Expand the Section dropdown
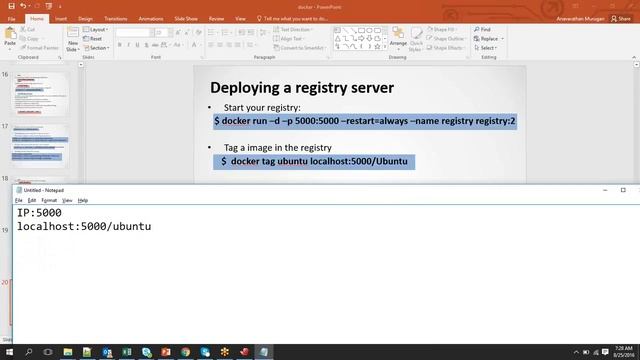Viewport: 640px width, 360px height. click(x=97, y=48)
